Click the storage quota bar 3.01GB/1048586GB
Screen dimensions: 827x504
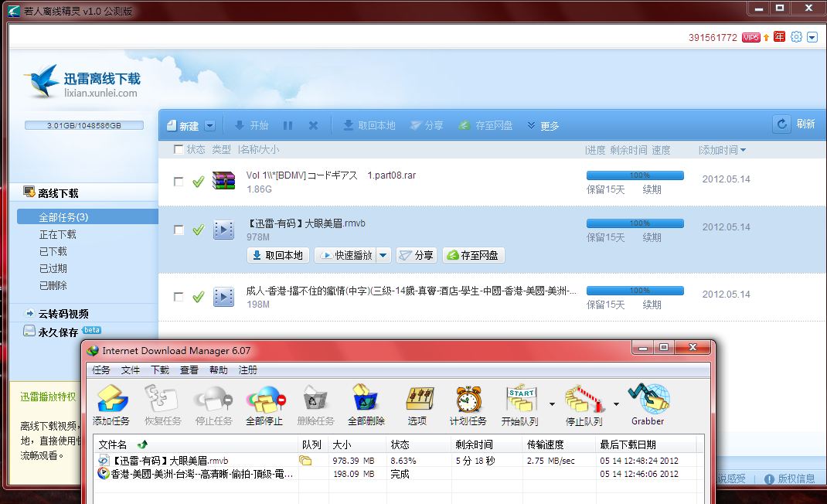pyautogui.click(x=84, y=125)
